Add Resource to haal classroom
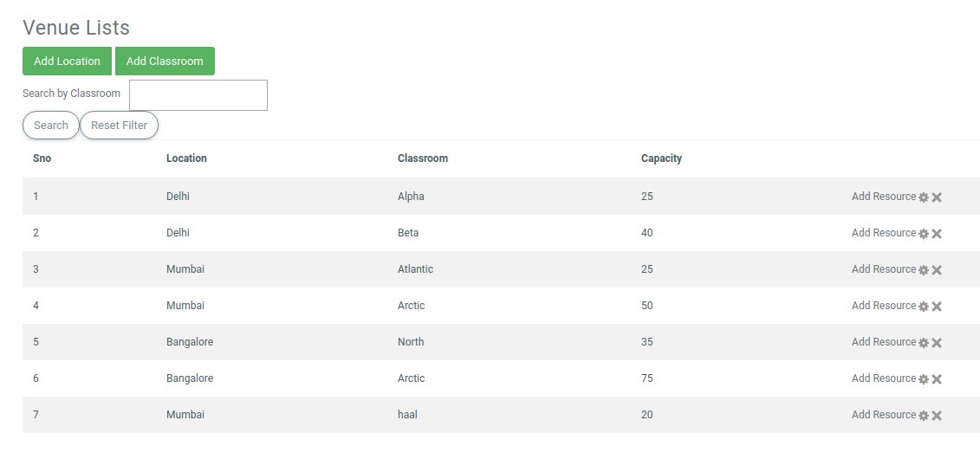 tap(883, 415)
